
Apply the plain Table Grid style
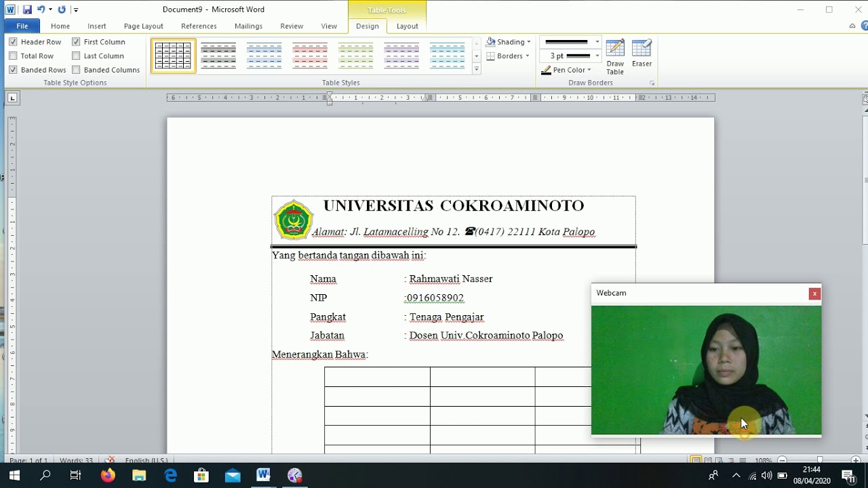point(174,56)
